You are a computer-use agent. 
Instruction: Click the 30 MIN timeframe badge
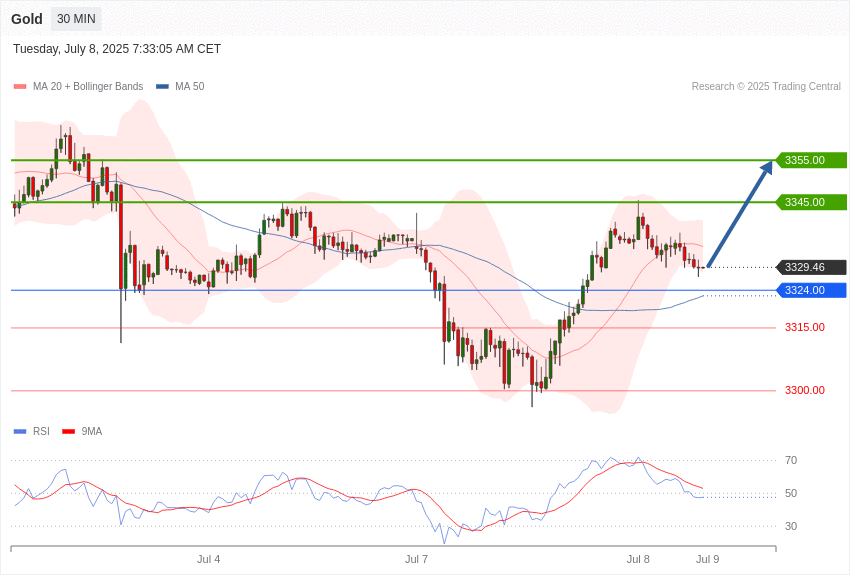pyautogui.click(x=76, y=19)
